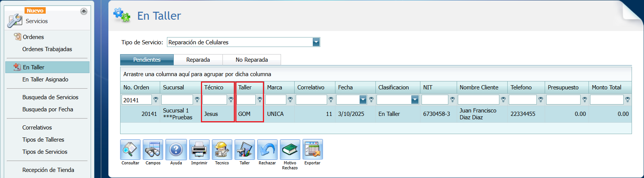
Task: Click the Rechazar undo-arrow icon
Action: 267,149
